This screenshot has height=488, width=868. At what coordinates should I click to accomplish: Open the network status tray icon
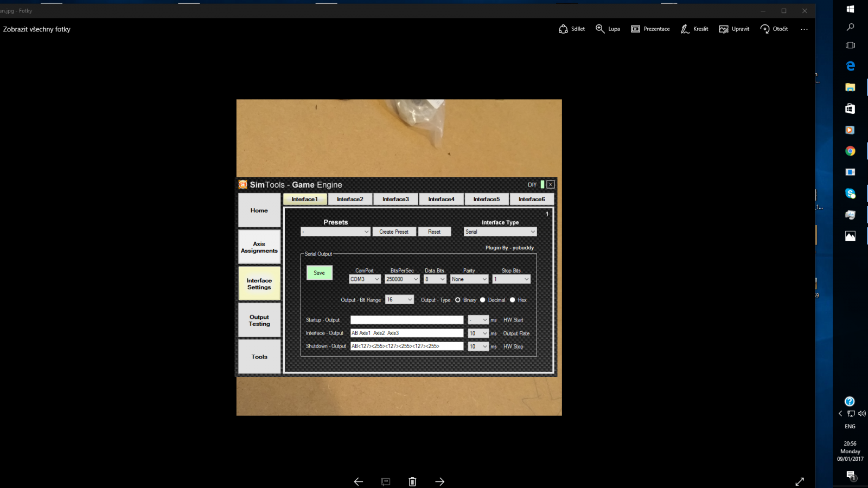pyautogui.click(x=851, y=414)
